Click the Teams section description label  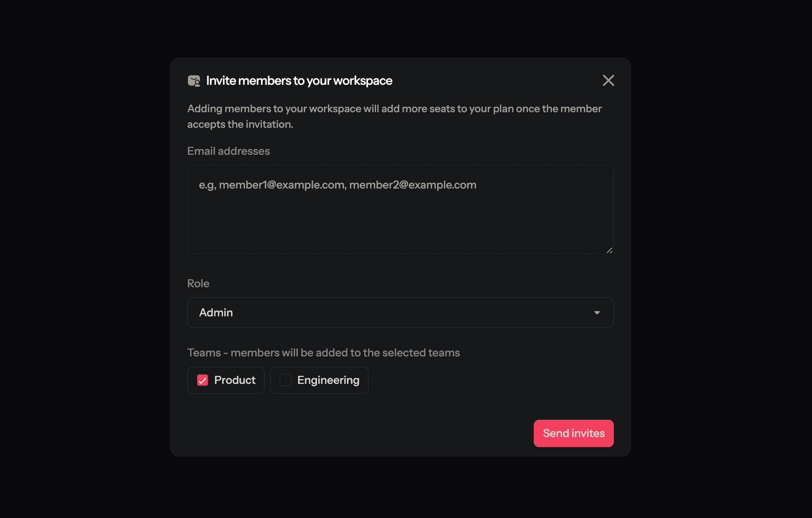[x=323, y=353]
